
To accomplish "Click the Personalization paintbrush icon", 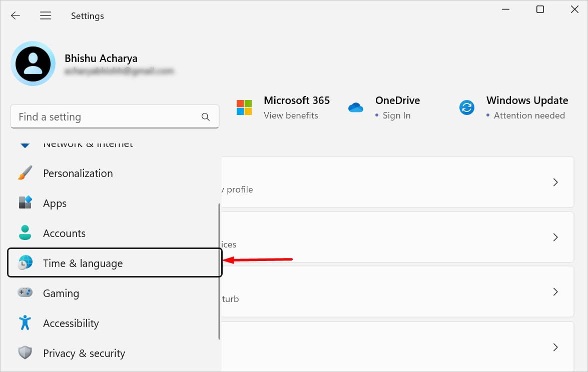I will coord(25,173).
